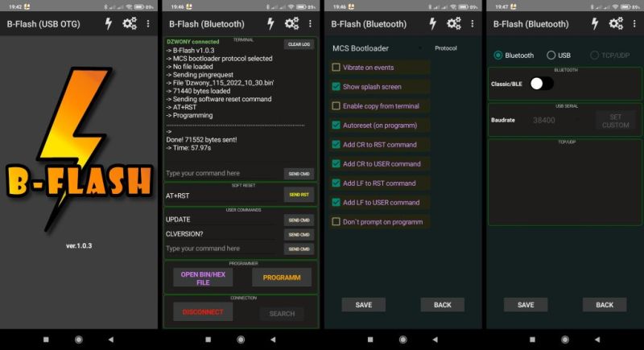Open three-dot menu in terminal screen
The height and width of the screenshot is (350, 644).
(x=310, y=24)
